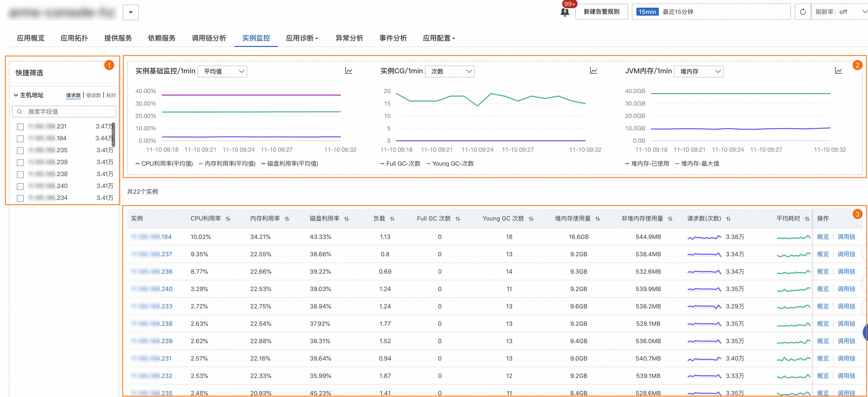Expand the 应用配置 menu

pyautogui.click(x=439, y=38)
